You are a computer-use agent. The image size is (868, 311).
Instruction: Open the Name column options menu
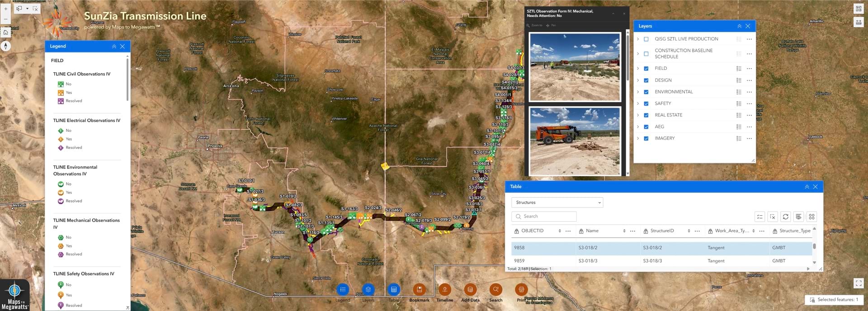pyautogui.click(x=632, y=231)
